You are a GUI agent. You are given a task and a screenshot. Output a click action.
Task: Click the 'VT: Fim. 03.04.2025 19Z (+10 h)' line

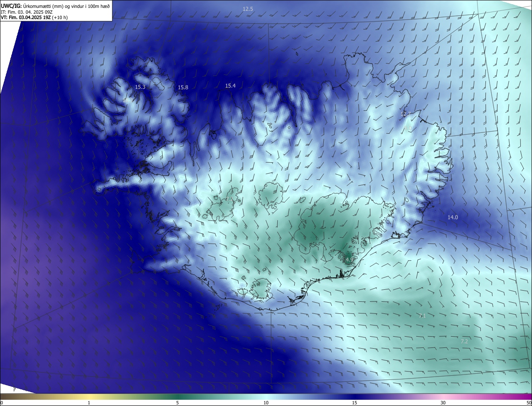point(34,17)
